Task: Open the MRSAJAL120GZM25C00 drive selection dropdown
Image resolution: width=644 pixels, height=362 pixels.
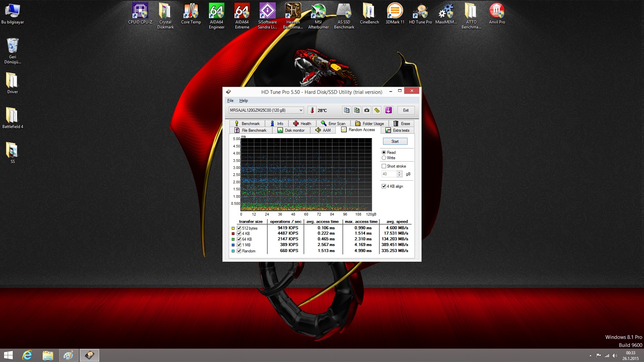Action: 266,110
